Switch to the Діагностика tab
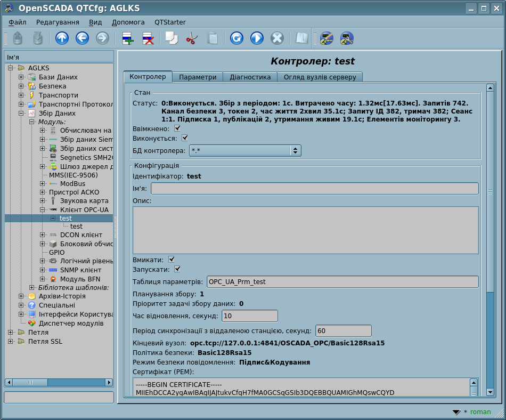 250,77
